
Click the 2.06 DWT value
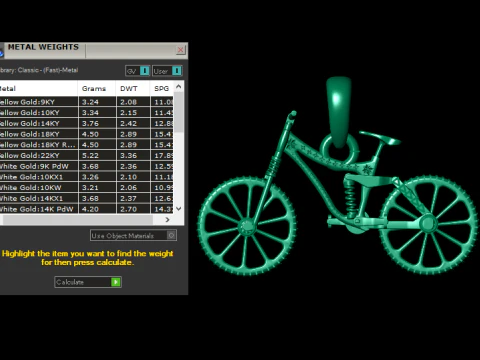click(x=129, y=187)
